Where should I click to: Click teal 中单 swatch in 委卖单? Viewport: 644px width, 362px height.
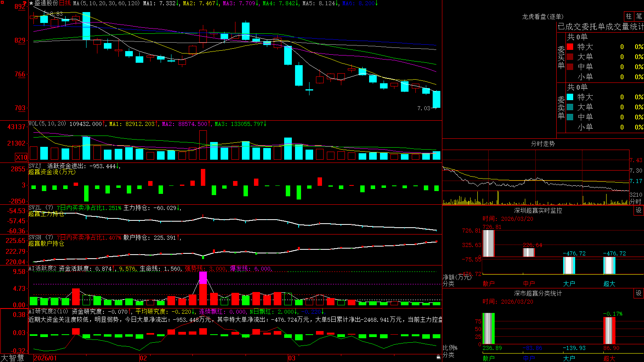(570, 117)
